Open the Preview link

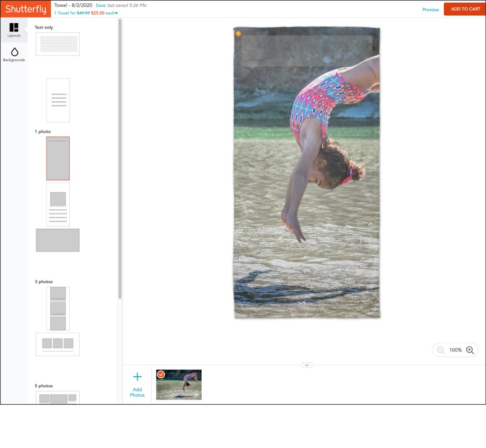(x=430, y=9)
